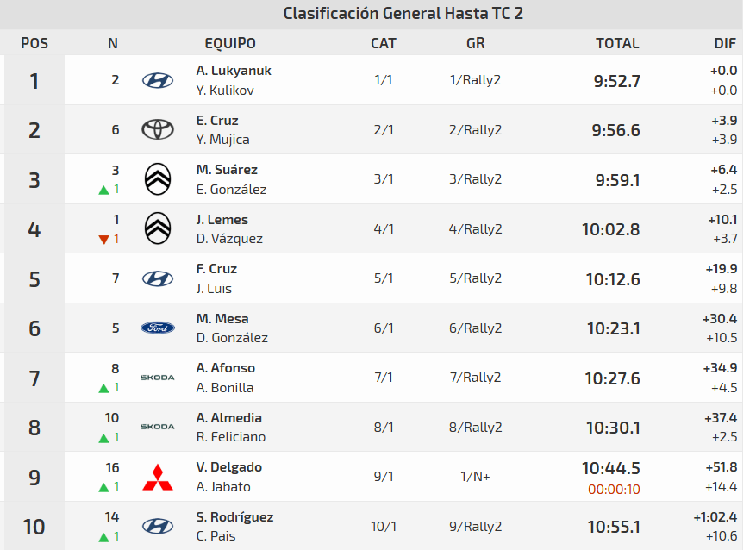756x550 pixels.
Task: Click Hyundai logo next to A. Lukyanuk
Action: [x=157, y=80]
